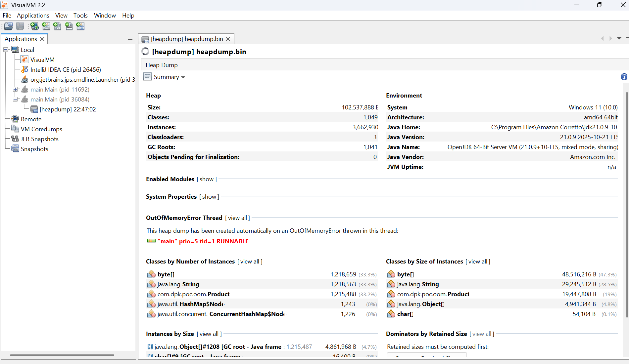Close the heapdump.bin tab
This screenshot has height=364, width=629.
coord(228,39)
